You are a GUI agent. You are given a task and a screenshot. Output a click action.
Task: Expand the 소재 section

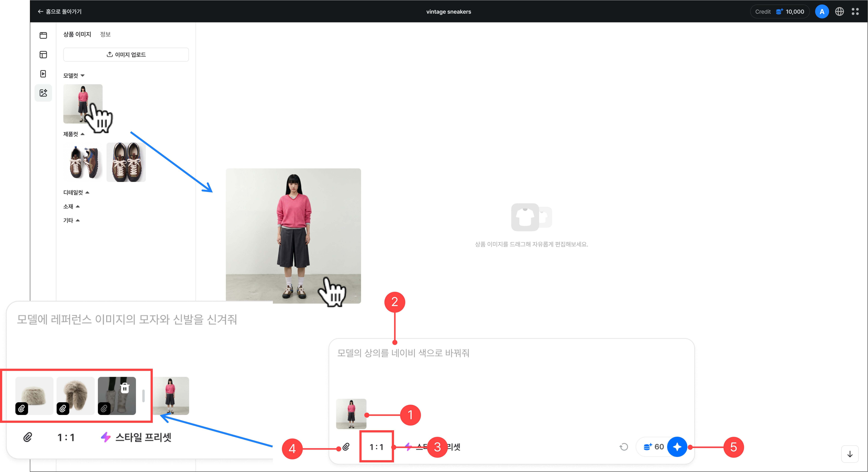point(71,206)
